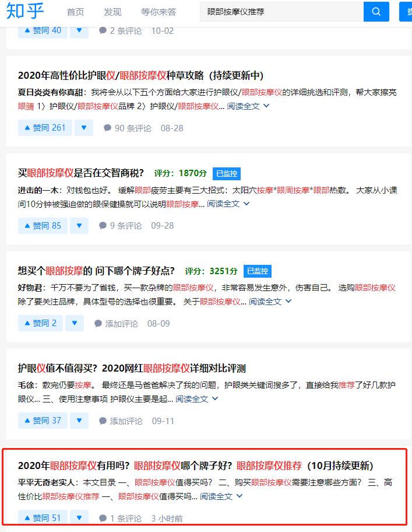Expand 阅读全文 in 夏日炎炎有你真甜 post

[x=248, y=106]
